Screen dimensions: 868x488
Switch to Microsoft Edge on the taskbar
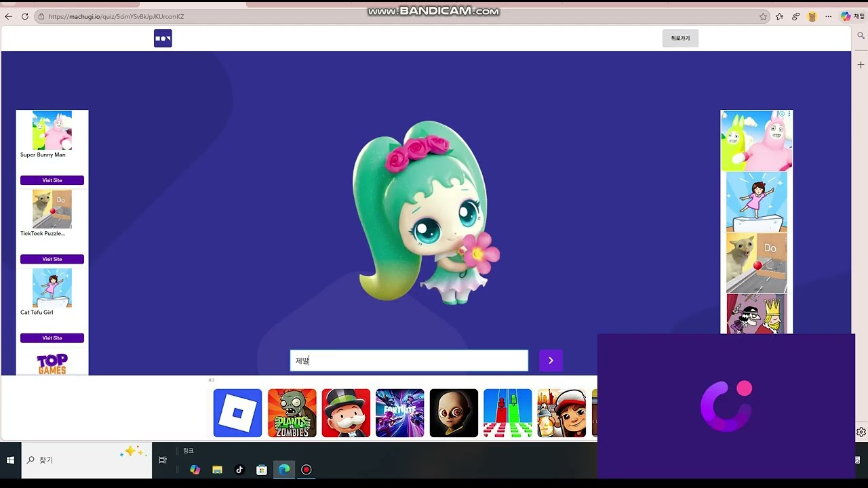pos(284,470)
